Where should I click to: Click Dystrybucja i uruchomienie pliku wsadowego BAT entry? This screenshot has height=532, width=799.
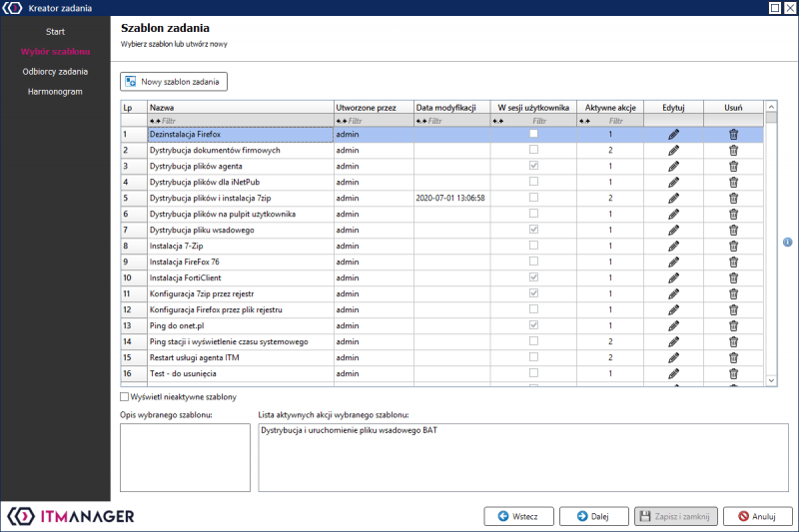[349, 430]
